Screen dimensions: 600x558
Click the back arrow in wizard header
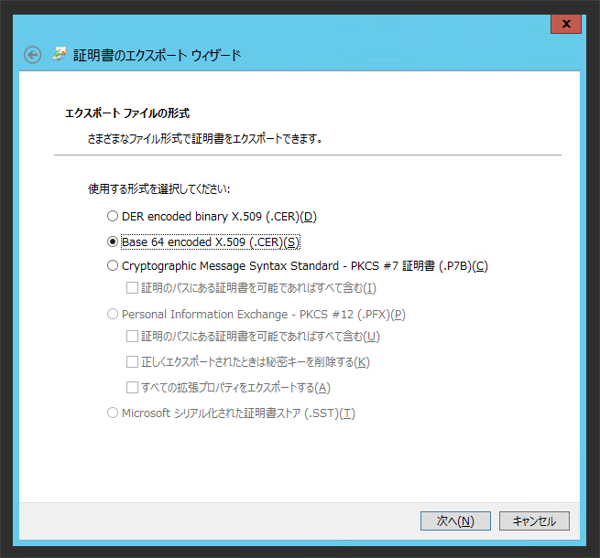(33, 55)
